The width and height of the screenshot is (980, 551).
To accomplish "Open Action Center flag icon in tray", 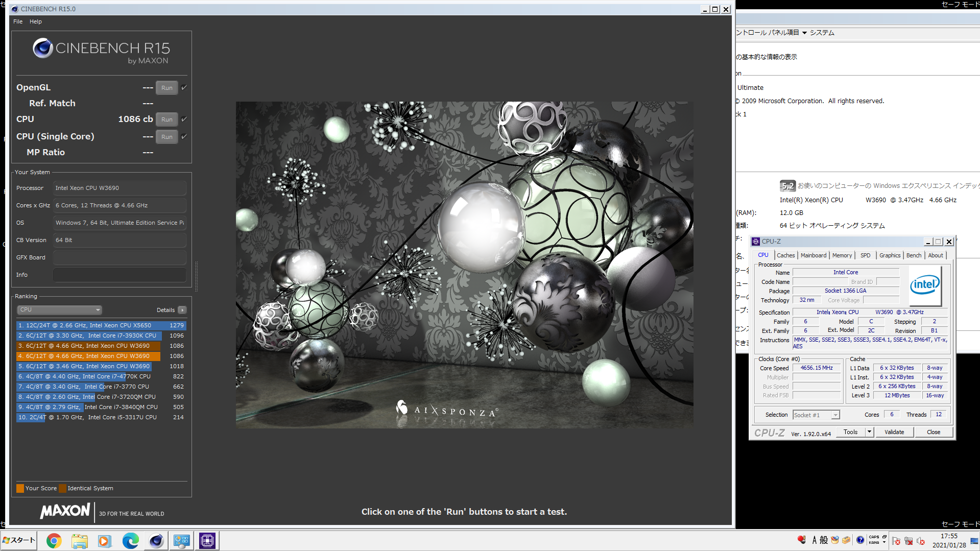I will tap(896, 541).
